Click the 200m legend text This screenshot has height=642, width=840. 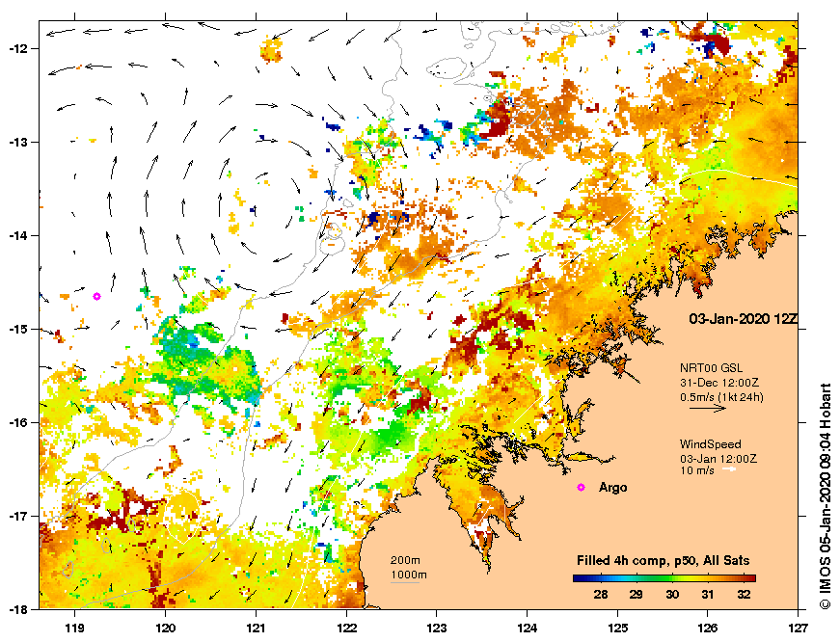(405, 561)
